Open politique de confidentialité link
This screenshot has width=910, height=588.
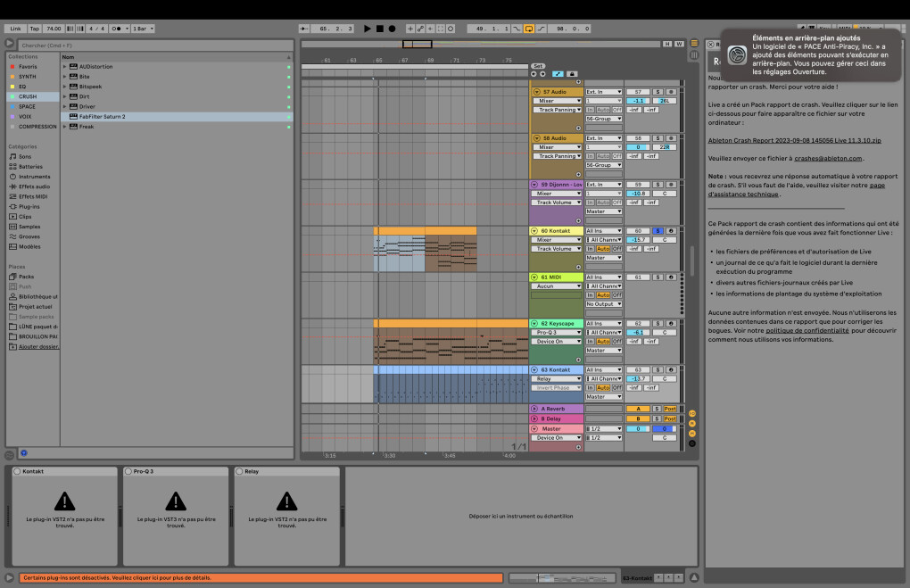[x=807, y=331]
